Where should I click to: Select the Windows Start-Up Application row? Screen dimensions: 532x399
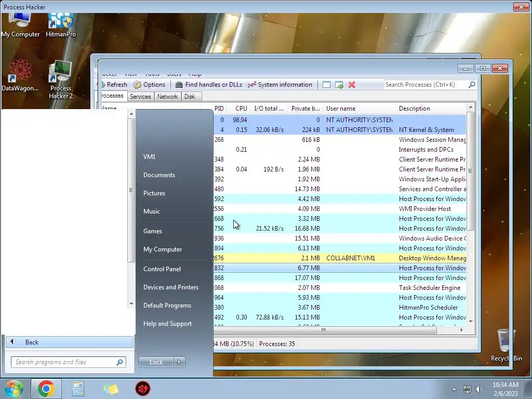pos(340,179)
